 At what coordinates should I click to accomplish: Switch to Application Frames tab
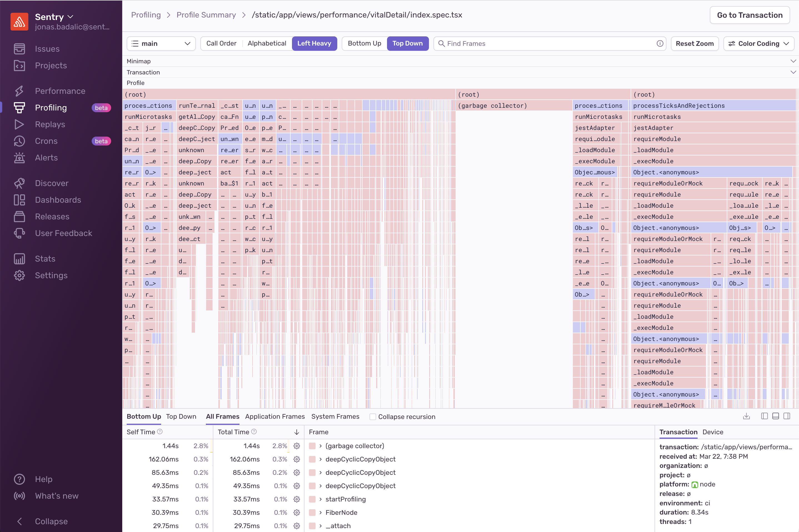[274, 416]
